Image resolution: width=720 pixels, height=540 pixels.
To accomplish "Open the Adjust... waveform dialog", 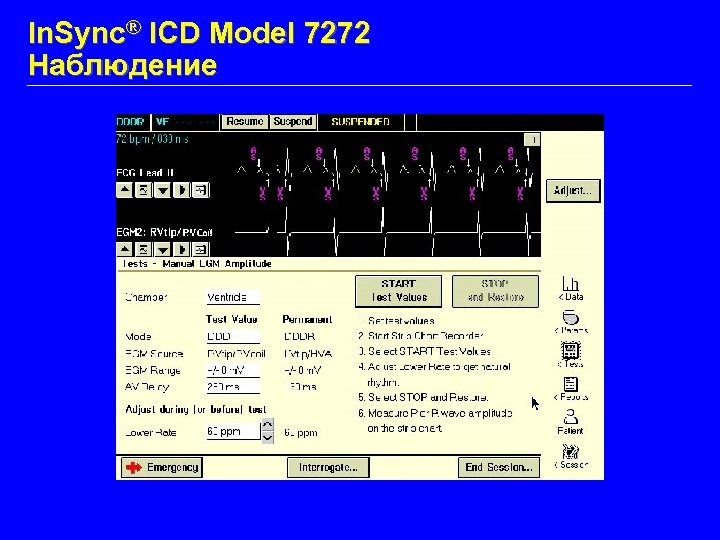I will tap(573, 191).
